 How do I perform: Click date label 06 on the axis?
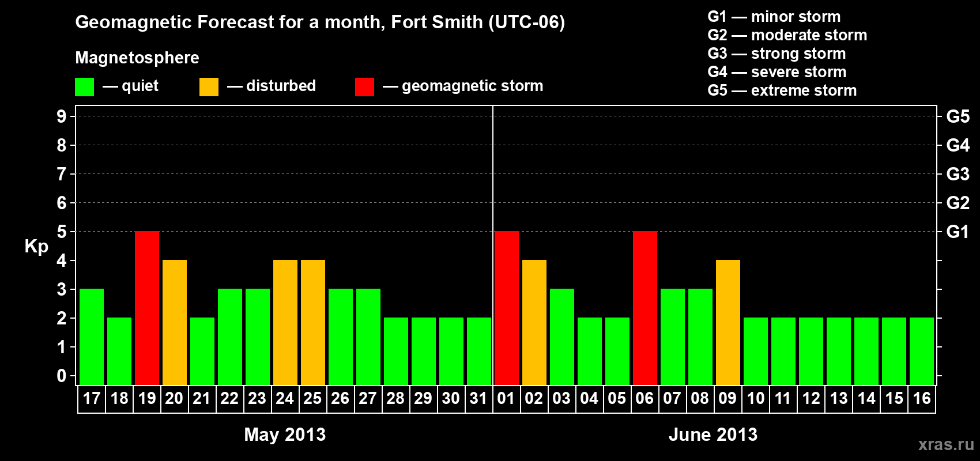tap(644, 399)
